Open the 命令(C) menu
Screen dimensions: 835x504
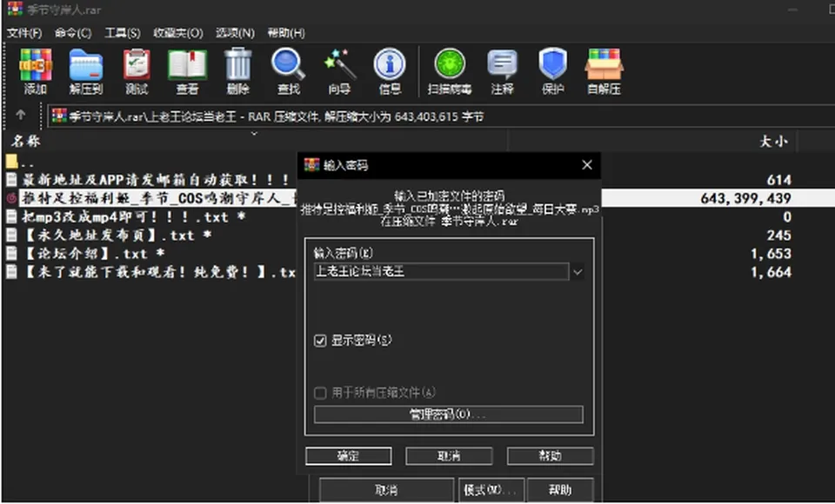[73, 33]
